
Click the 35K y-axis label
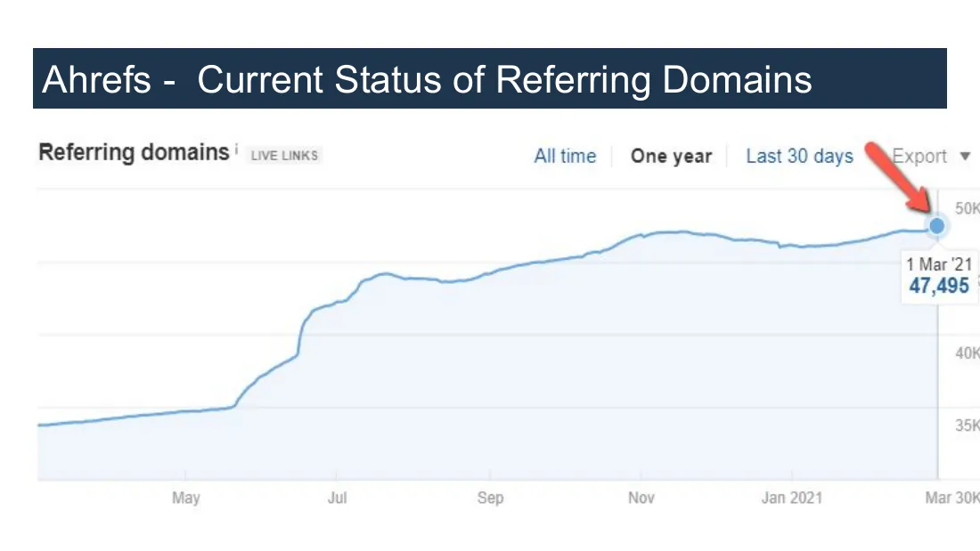968,425
